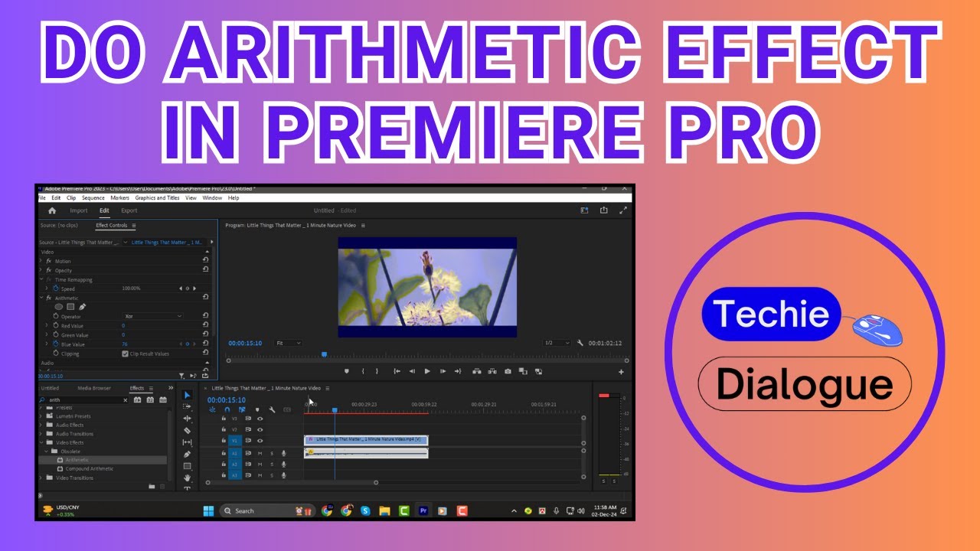Screen dimensions: 980x551
Task: Mute audio track A1
Action: (260, 453)
